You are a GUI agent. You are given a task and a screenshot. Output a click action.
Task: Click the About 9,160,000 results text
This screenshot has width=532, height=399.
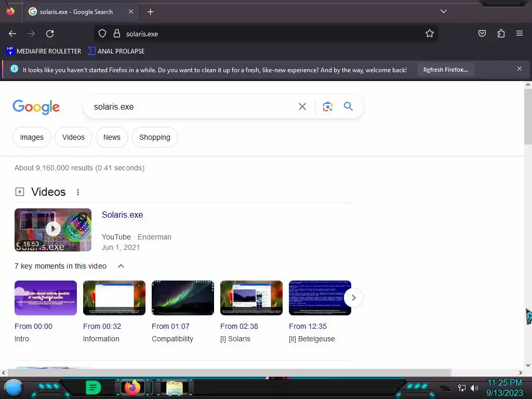point(79,168)
